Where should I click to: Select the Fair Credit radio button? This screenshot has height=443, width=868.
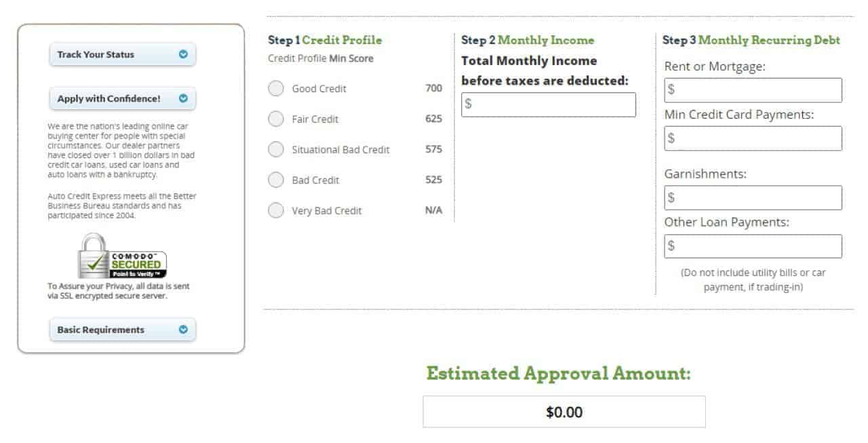click(276, 119)
